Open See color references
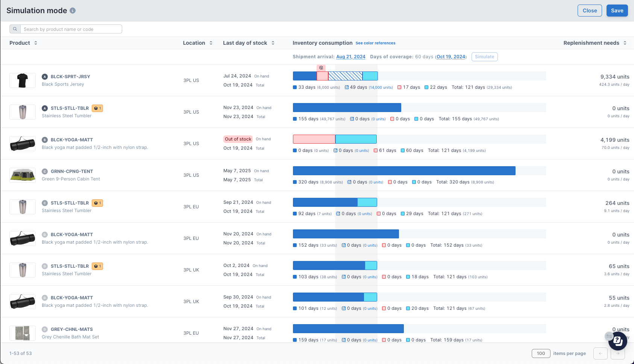 click(x=375, y=43)
